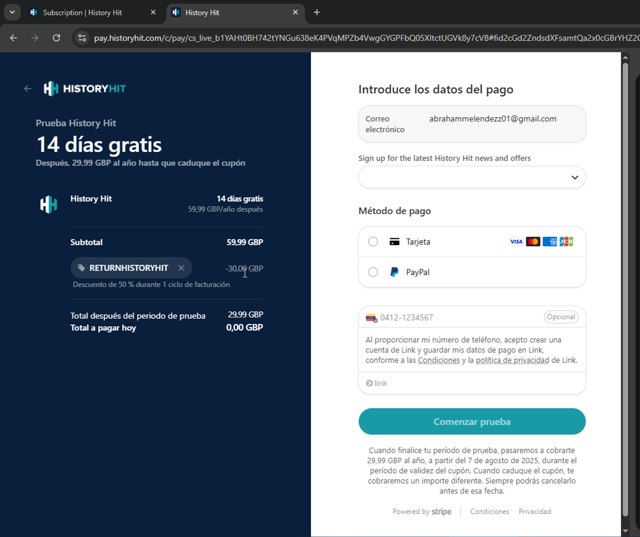Click the Subtotal 59,99 GBP amount
The width and height of the screenshot is (640, 537).
tap(245, 242)
